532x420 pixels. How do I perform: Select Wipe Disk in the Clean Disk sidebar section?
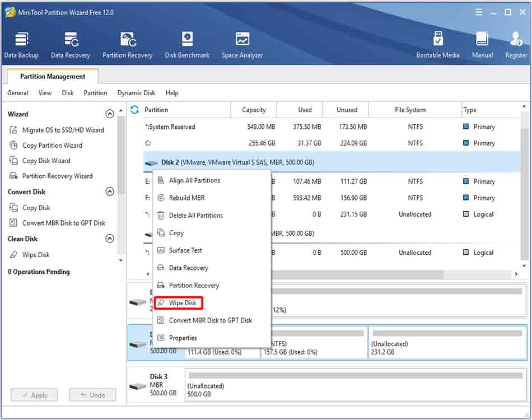tap(30, 254)
